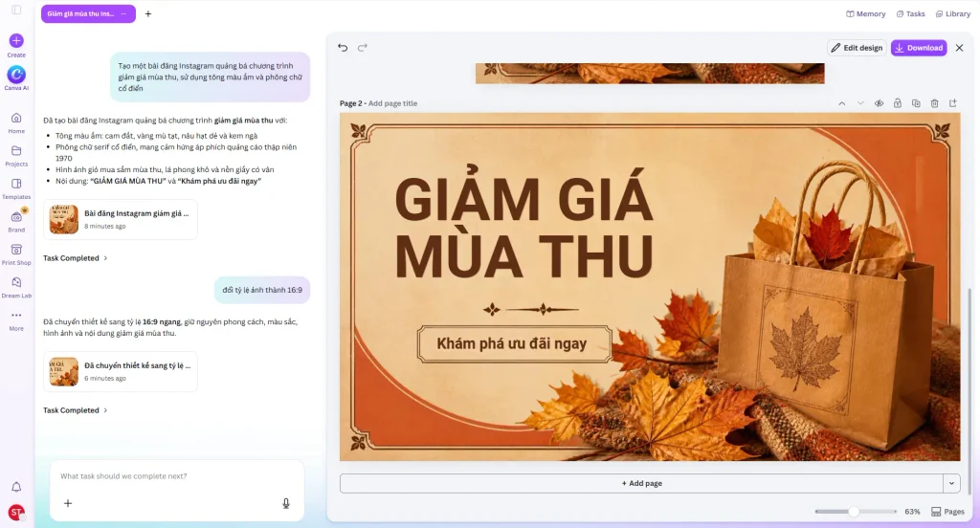This screenshot has height=528, width=980.
Task: Delete Page 2 with the trash icon
Action: click(x=934, y=103)
